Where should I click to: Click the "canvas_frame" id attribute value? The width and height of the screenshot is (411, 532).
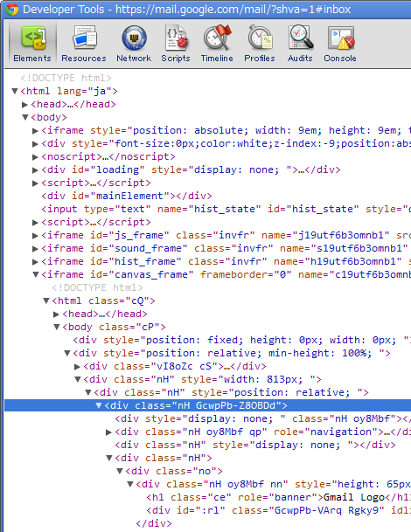[151, 274]
